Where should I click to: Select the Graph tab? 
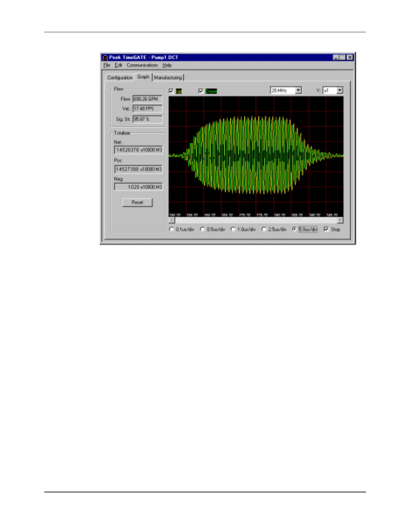[143, 77]
